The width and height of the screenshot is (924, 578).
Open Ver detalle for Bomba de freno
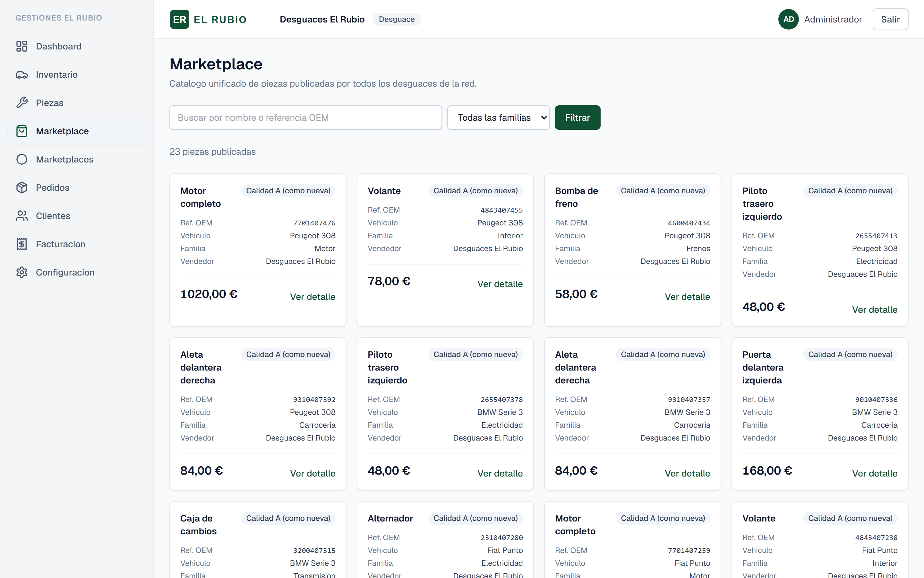click(x=687, y=297)
